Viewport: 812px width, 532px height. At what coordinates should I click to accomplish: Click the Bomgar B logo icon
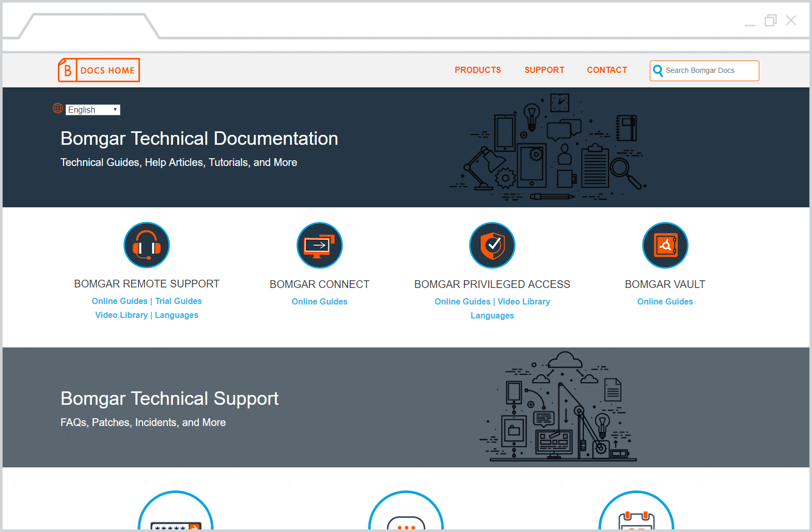coord(67,70)
